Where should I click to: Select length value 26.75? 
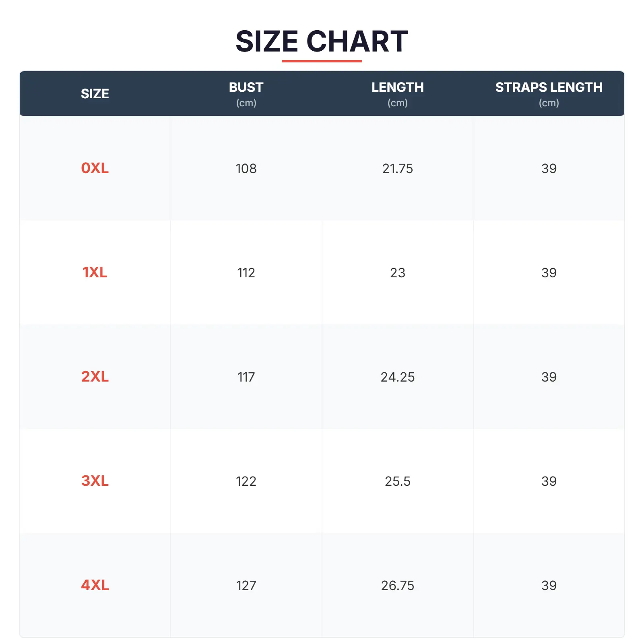coord(397,586)
